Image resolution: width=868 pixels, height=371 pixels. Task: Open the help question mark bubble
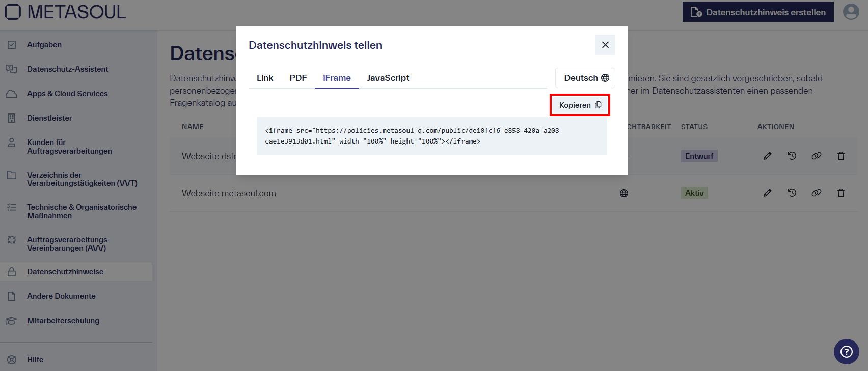coord(847,352)
